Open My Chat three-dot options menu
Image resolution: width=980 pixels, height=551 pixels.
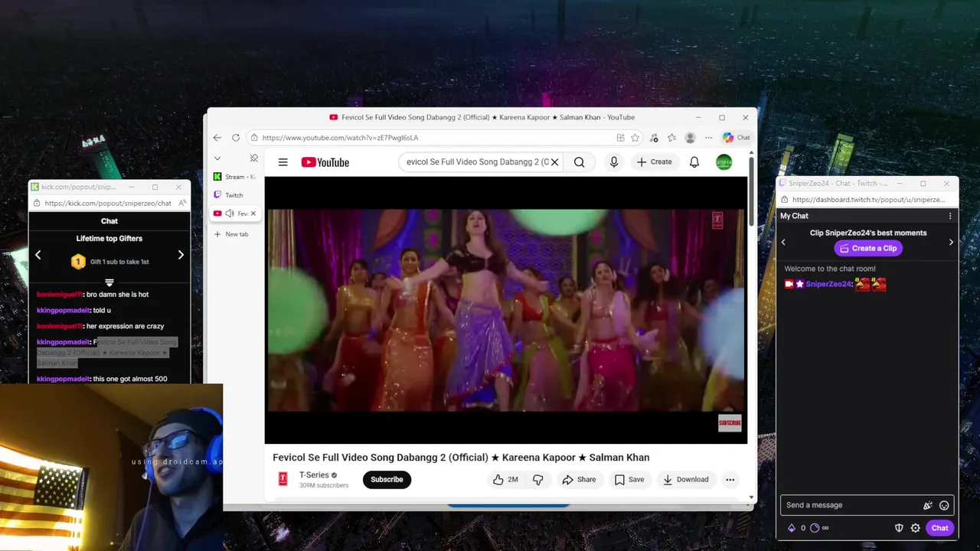[x=950, y=216]
